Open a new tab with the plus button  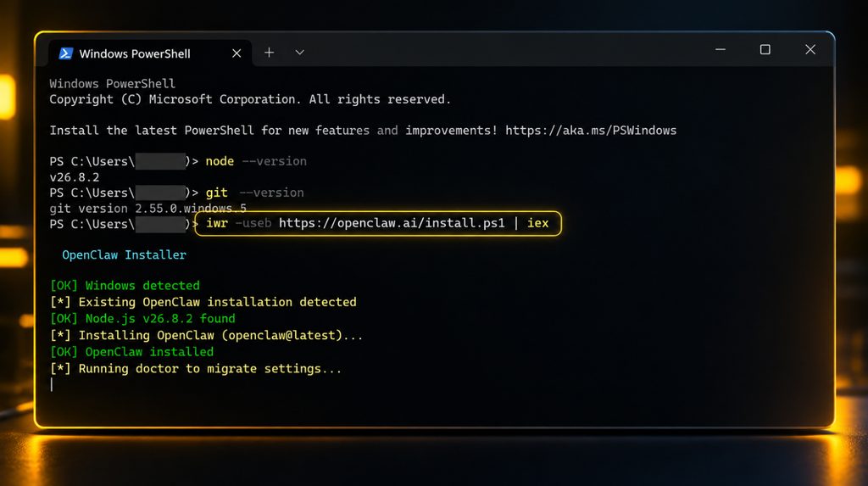click(269, 52)
